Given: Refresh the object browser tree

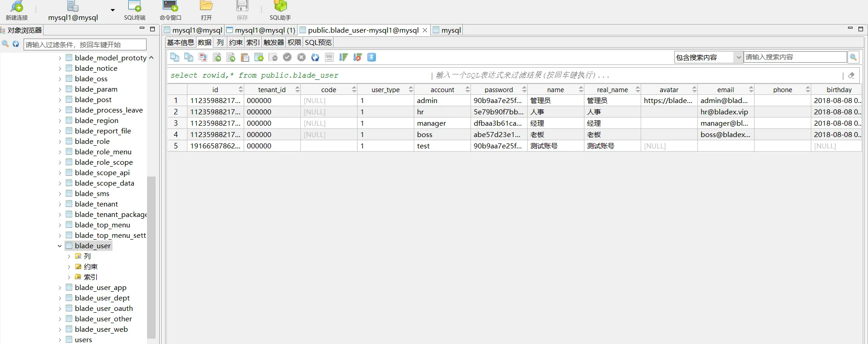Looking at the screenshot, I should coord(16,44).
